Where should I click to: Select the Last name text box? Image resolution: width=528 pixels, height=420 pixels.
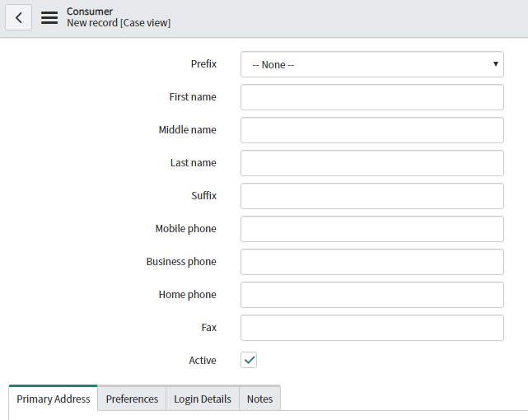[x=371, y=163]
